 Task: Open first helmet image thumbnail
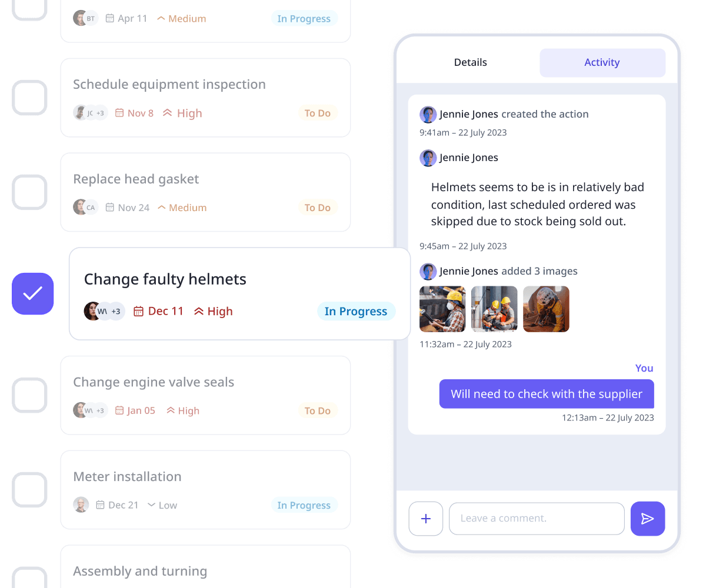pyautogui.click(x=442, y=309)
